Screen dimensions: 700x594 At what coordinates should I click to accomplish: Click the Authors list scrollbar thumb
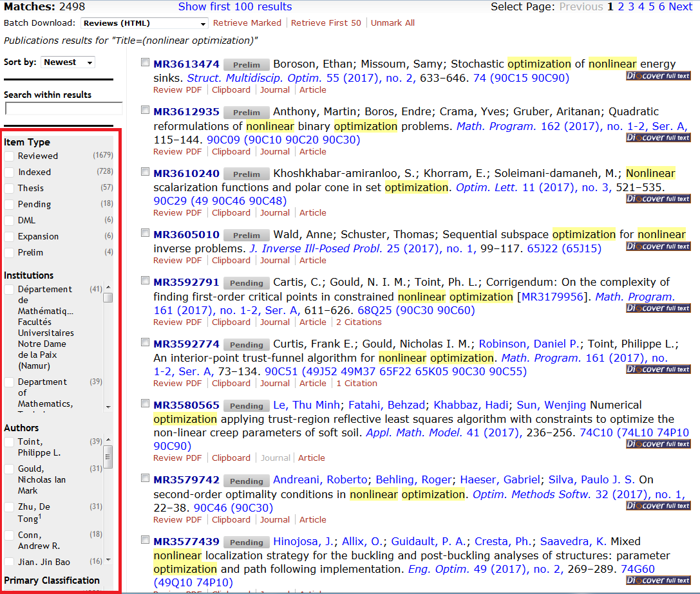pos(108,456)
